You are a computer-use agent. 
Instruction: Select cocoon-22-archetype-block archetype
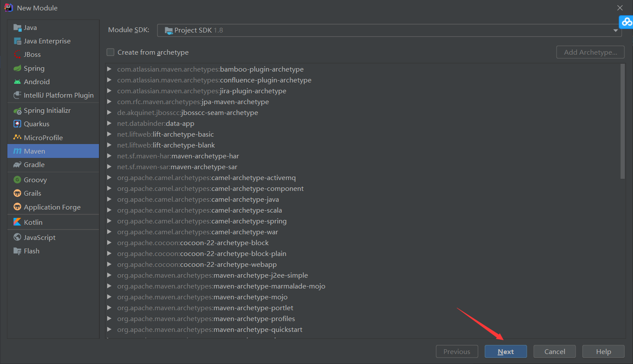(x=193, y=243)
